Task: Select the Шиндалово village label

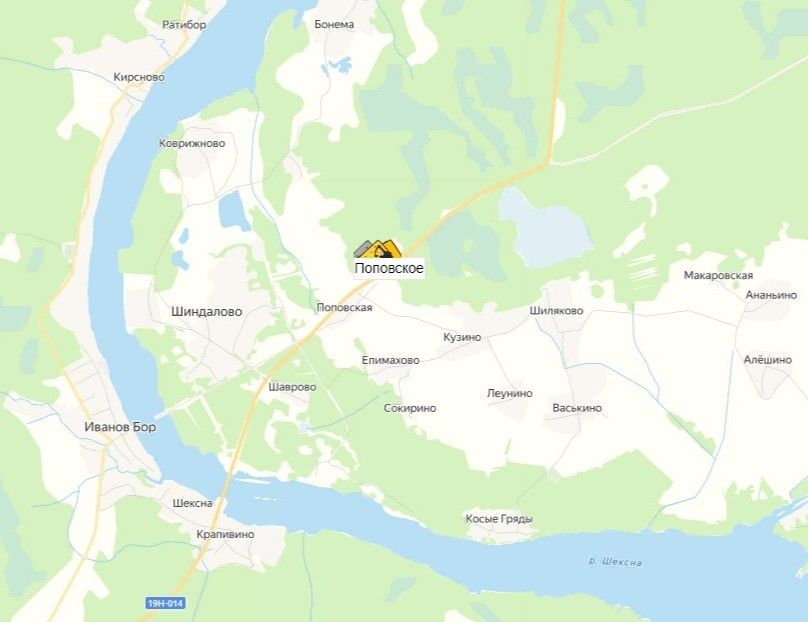Action: coord(207,312)
